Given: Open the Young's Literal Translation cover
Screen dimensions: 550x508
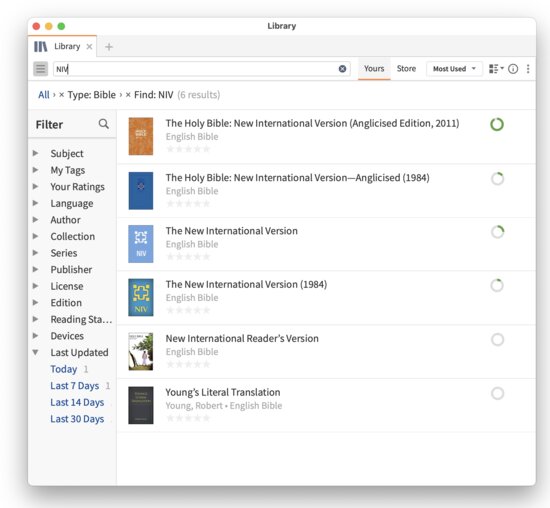Looking at the screenshot, I should (x=141, y=405).
